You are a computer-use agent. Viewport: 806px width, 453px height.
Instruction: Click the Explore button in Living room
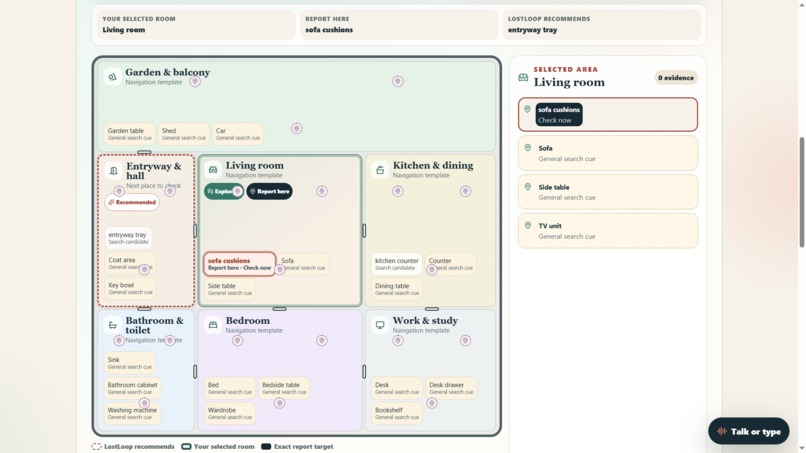coord(224,191)
